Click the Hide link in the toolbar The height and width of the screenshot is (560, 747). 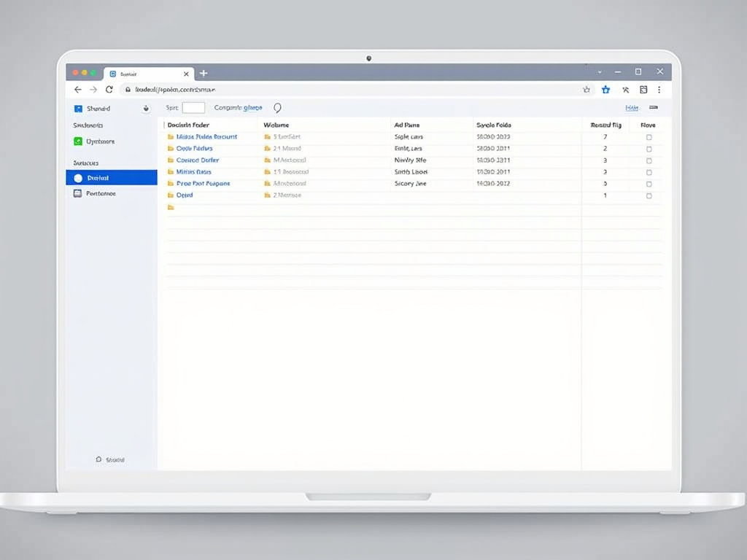coord(632,108)
